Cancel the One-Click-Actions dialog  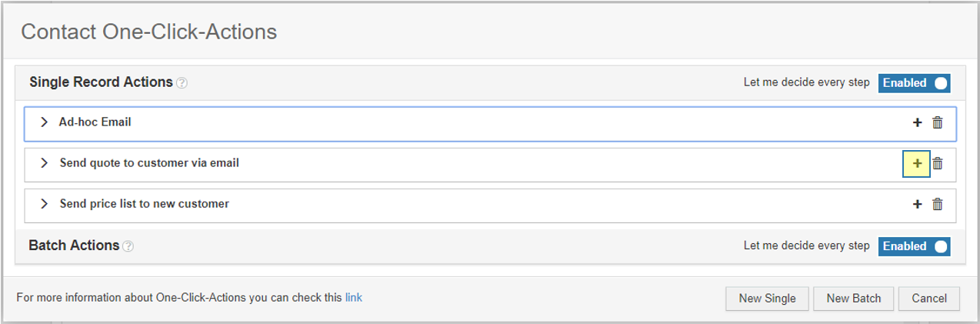(929, 299)
